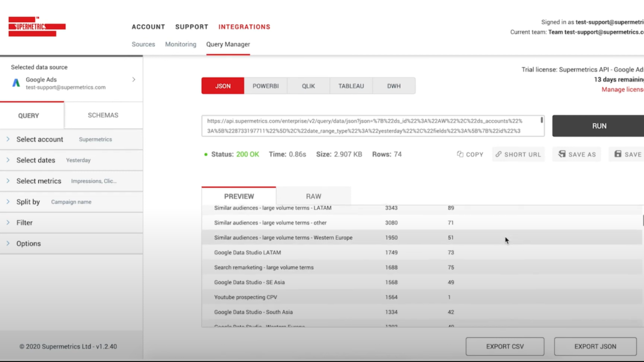Click the QLIK format icon

pyautogui.click(x=308, y=86)
